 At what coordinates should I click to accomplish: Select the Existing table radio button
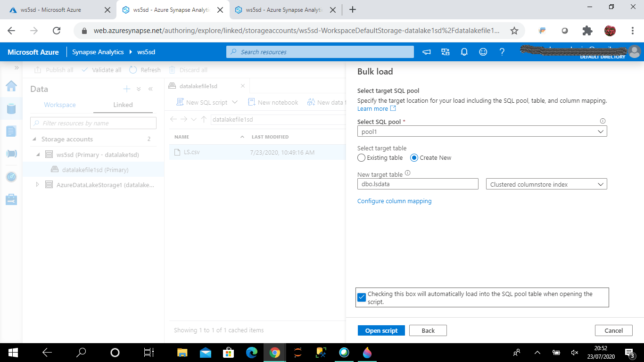tap(362, 158)
